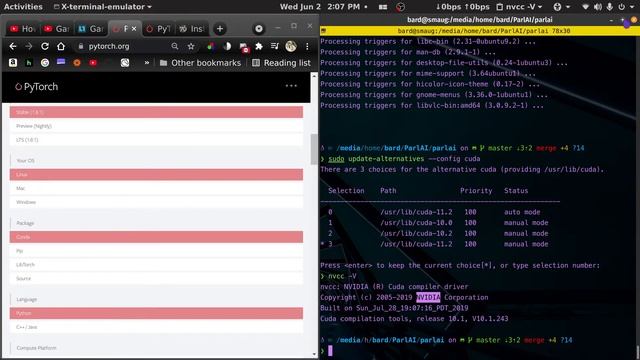Open the Google bookmark icon
The height and width of the screenshot is (360, 640).
click(45, 62)
